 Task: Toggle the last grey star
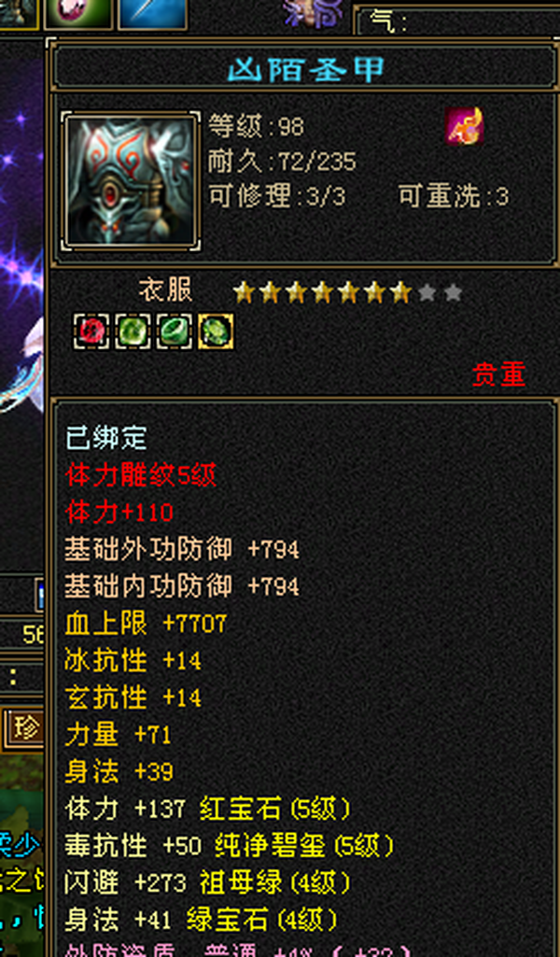pyautogui.click(x=454, y=293)
